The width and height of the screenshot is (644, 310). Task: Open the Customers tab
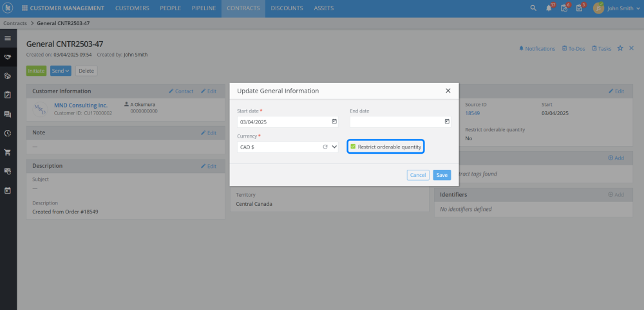pos(132,8)
